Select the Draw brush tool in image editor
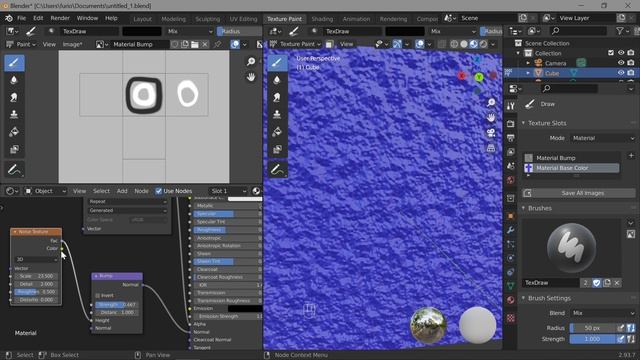The image size is (640, 360). pos(14,63)
